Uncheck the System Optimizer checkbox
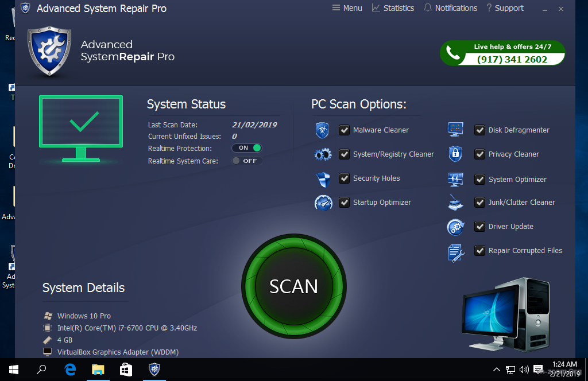 [480, 180]
